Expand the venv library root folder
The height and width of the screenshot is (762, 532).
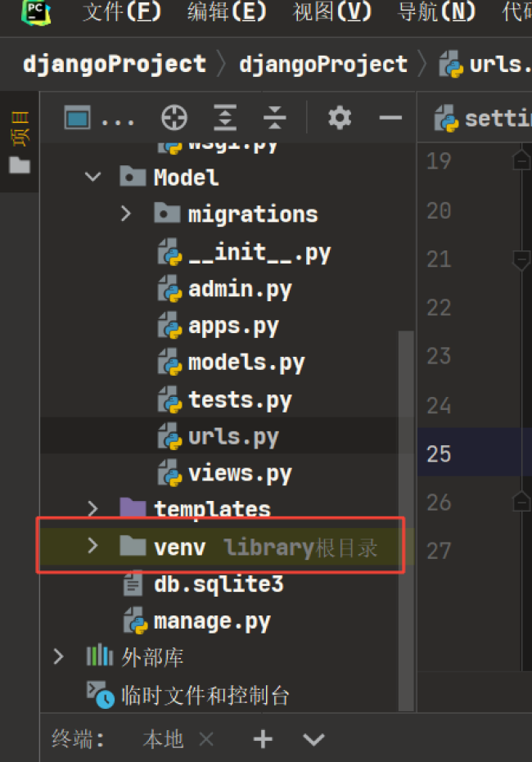click(93, 546)
